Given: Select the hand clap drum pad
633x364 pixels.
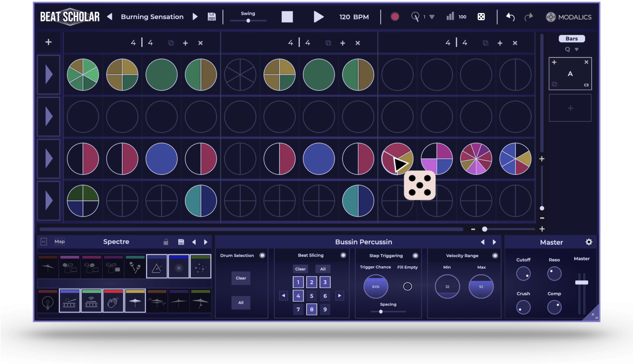Looking at the screenshot, I should click(113, 301).
